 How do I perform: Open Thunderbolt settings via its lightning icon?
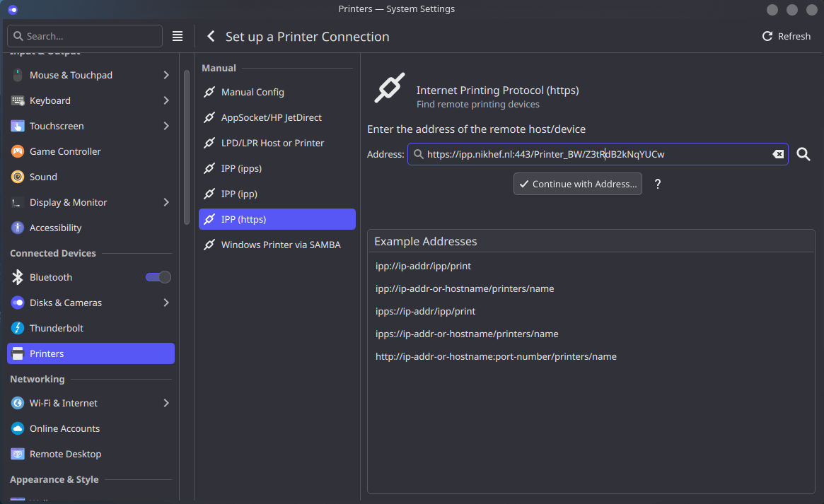click(18, 328)
